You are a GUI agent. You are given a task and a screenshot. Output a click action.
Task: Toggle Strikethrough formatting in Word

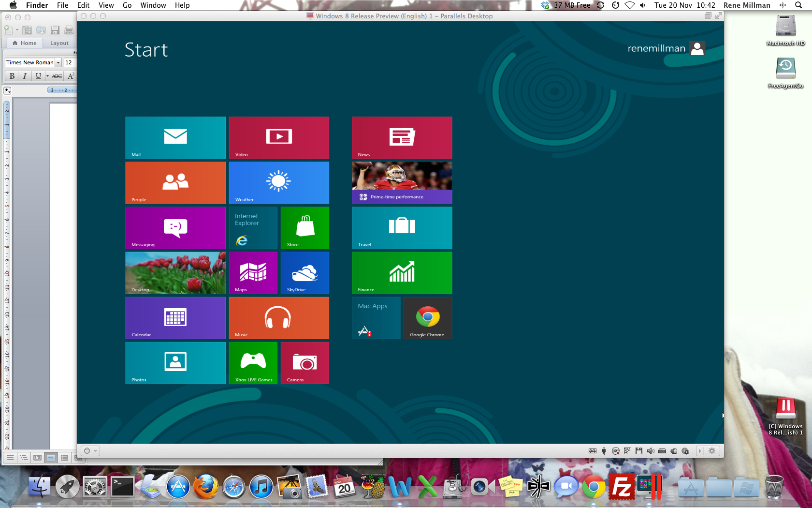[57, 76]
